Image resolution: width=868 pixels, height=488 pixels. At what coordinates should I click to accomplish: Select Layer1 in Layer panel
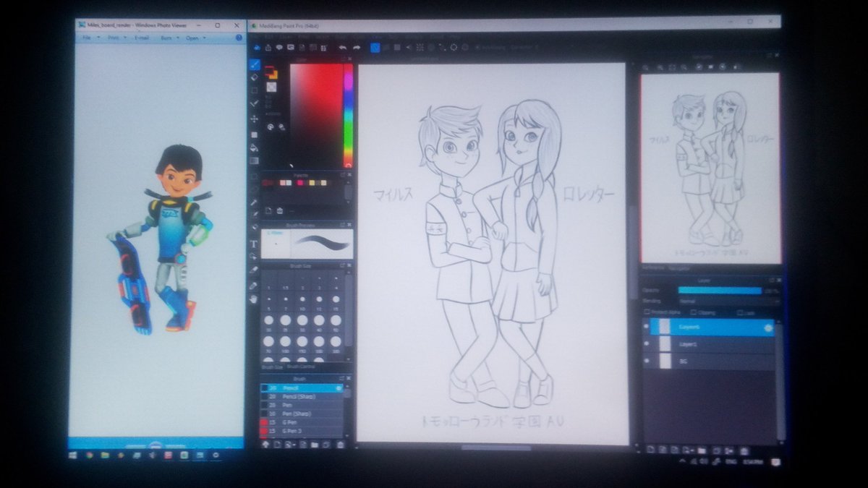[x=709, y=345]
